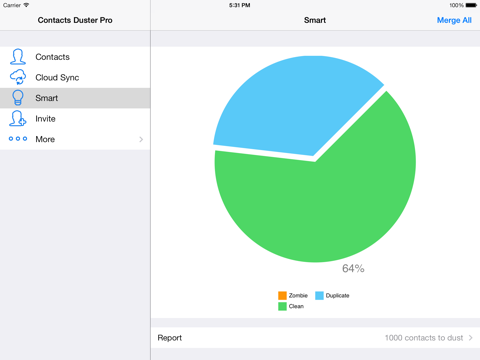Click the battery status icon

pyautogui.click(x=471, y=5)
